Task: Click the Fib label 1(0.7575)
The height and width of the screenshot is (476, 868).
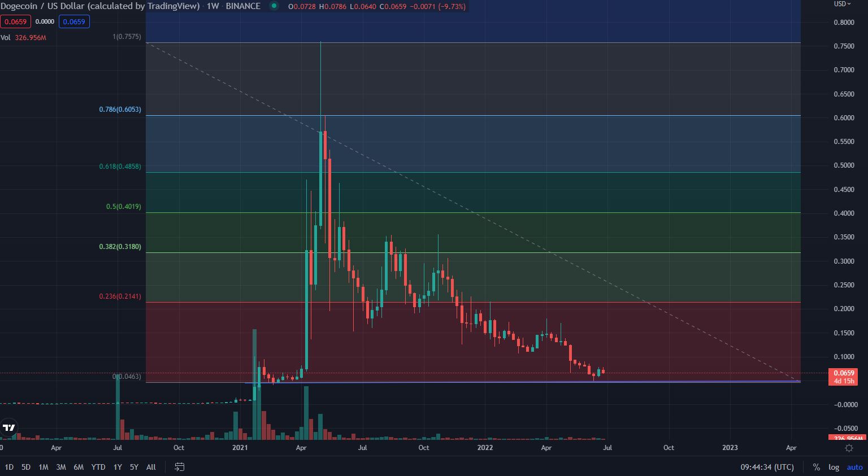Action: [x=127, y=37]
